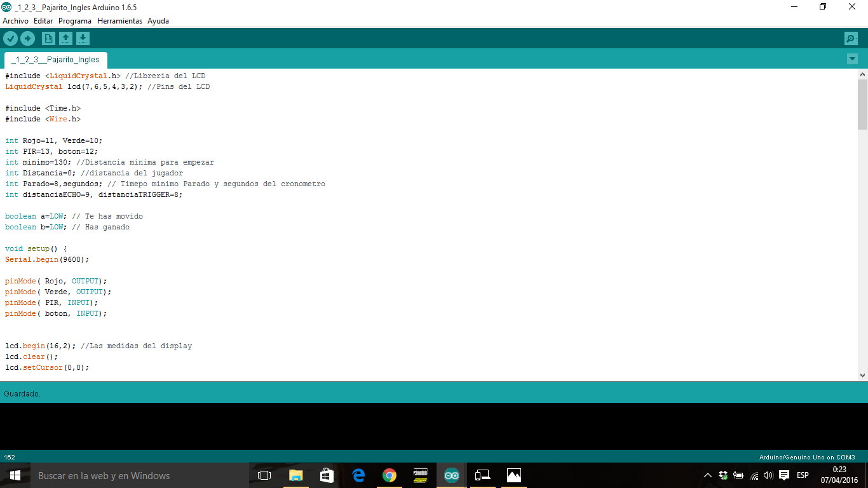Click the Upload arrow button
This screenshot has height=488, width=868.
click(27, 39)
